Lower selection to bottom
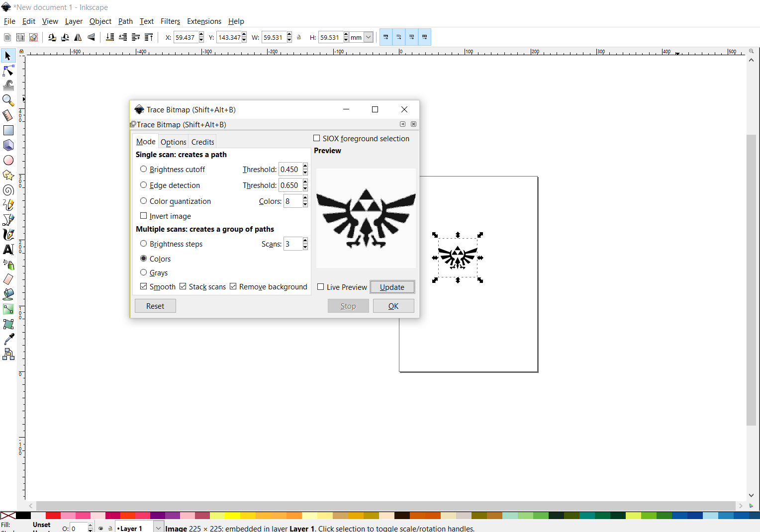760x532 pixels. [x=110, y=37]
